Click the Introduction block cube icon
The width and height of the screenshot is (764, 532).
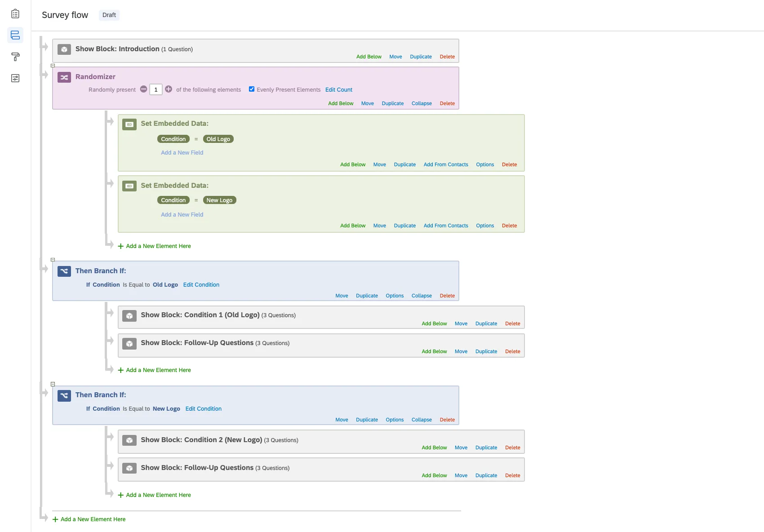64,49
